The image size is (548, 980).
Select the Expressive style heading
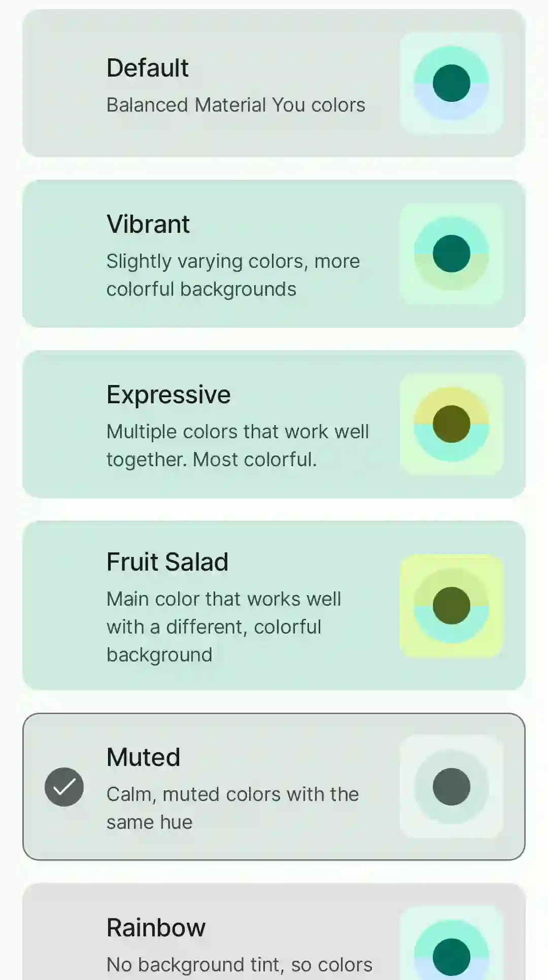pyautogui.click(x=168, y=395)
